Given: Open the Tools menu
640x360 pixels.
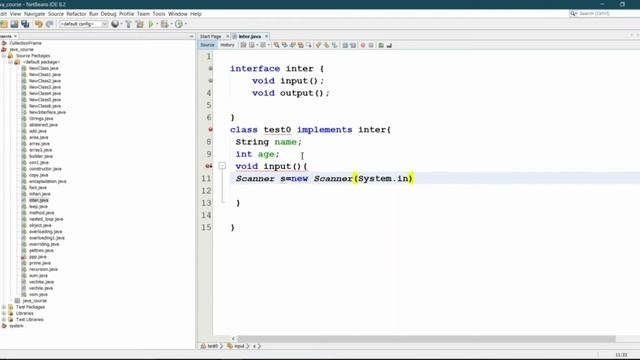Looking at the screenshot, I should pos(159,13).
